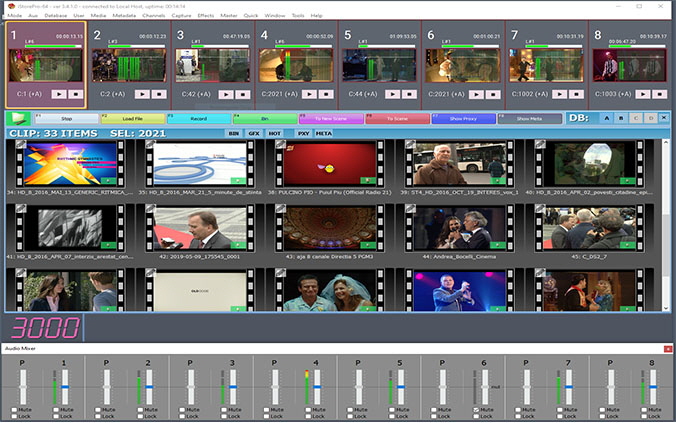The image size is (676, 423).
Task: Adjust the channel 1 audio fader
Action: [65, 387]
